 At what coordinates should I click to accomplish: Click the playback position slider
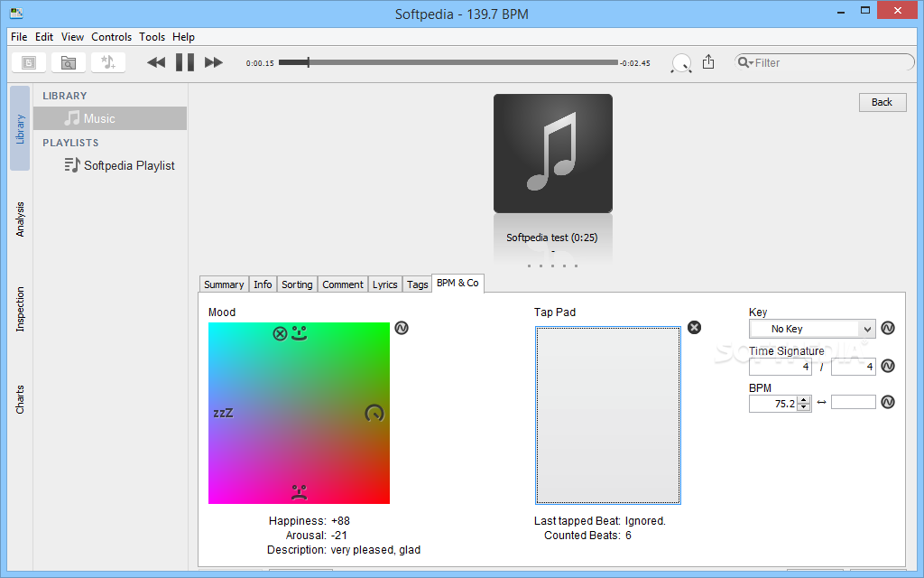point(448,62)
